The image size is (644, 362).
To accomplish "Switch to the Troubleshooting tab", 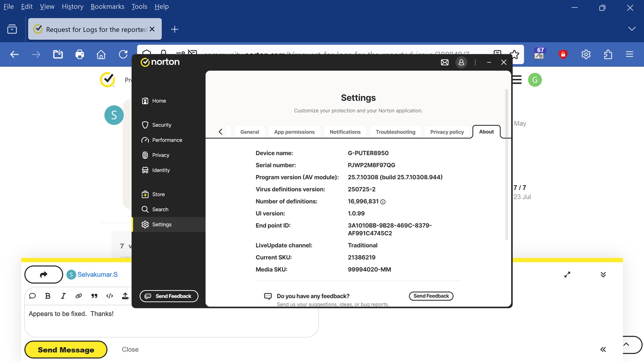I will (x=395, y=132).
